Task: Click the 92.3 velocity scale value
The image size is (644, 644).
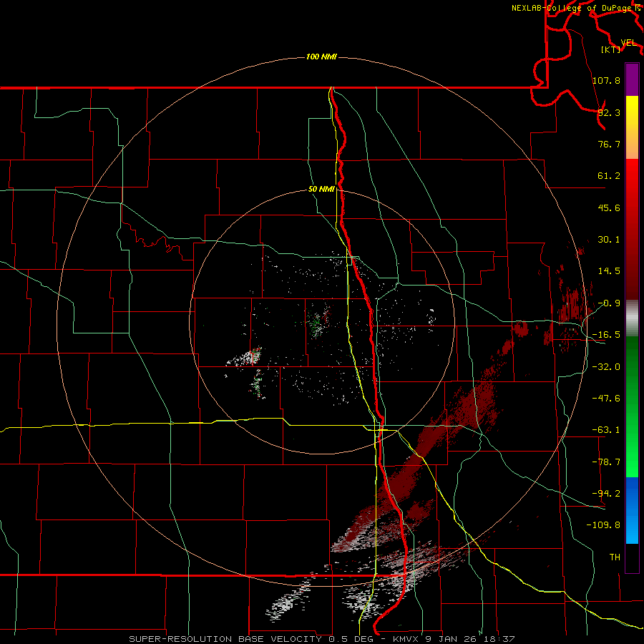Action: click(x=609, y=112)
